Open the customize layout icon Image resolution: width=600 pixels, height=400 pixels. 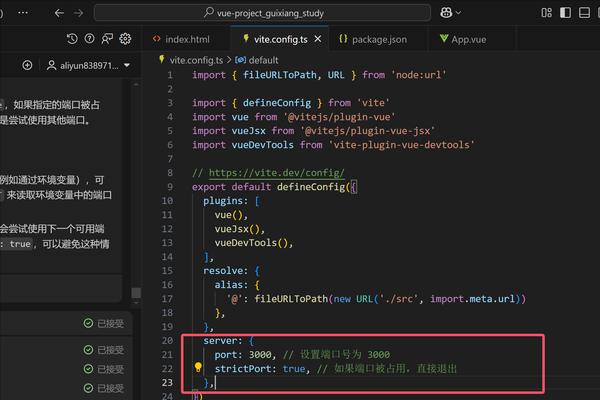coord(546,13)
